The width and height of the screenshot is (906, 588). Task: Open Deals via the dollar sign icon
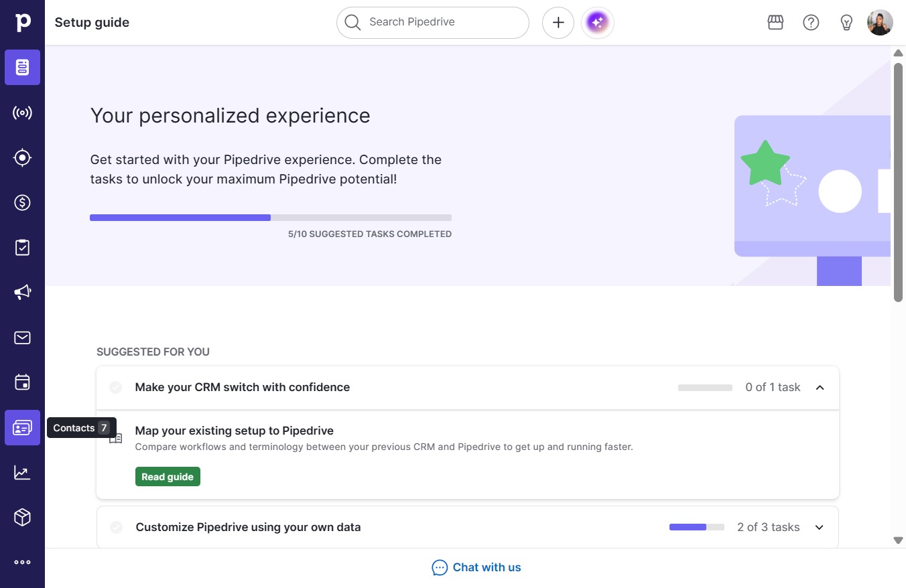[x=23, y=202]
